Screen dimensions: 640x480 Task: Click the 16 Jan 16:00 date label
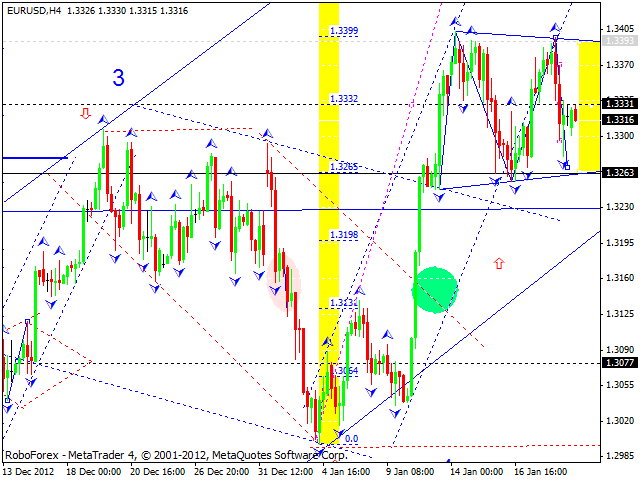tap(540, 472)
